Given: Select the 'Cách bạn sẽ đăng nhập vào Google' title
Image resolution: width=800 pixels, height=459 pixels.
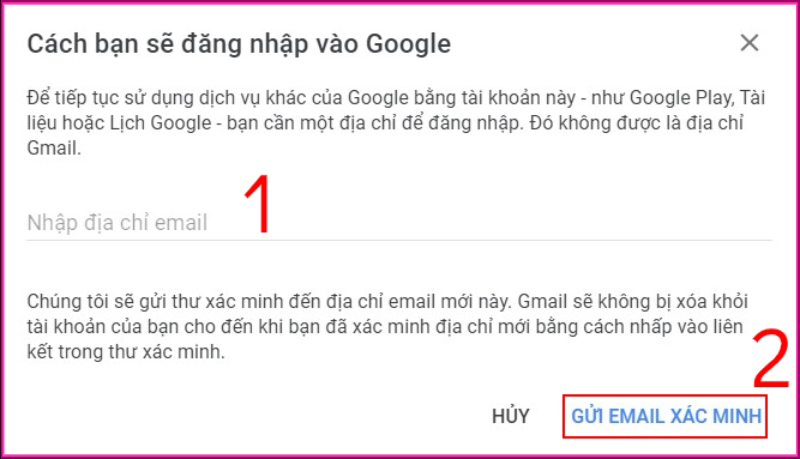Looking at the screenshot, I should click(x=239, y=44).
